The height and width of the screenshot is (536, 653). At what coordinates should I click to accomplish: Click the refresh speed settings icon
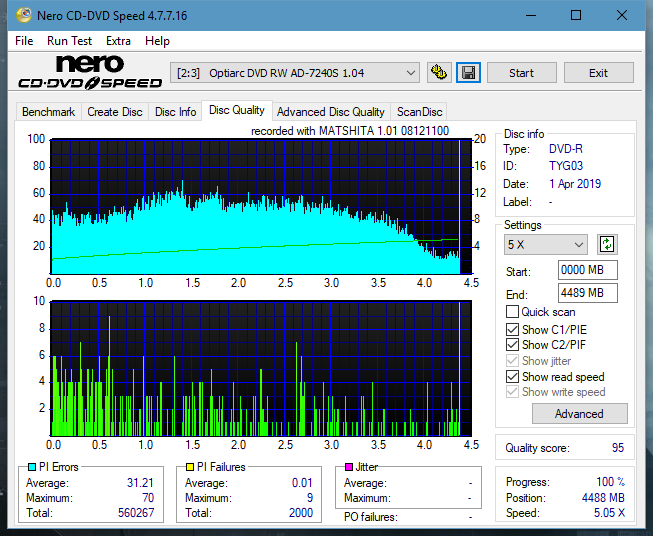607,244
